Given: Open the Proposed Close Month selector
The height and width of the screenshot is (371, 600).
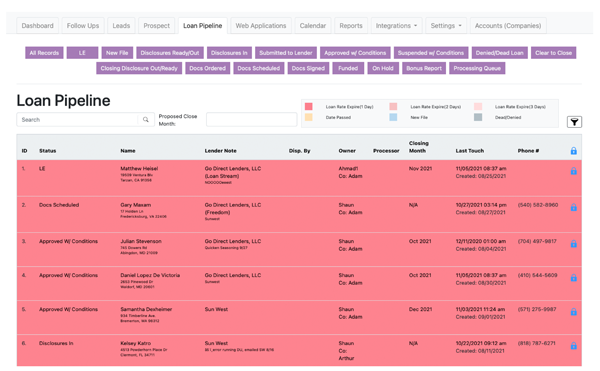Looking at the screenshot, I should point(251,119).
